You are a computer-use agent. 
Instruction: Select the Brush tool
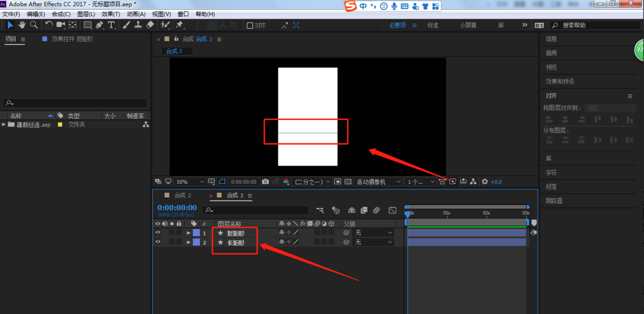[126, 25]
